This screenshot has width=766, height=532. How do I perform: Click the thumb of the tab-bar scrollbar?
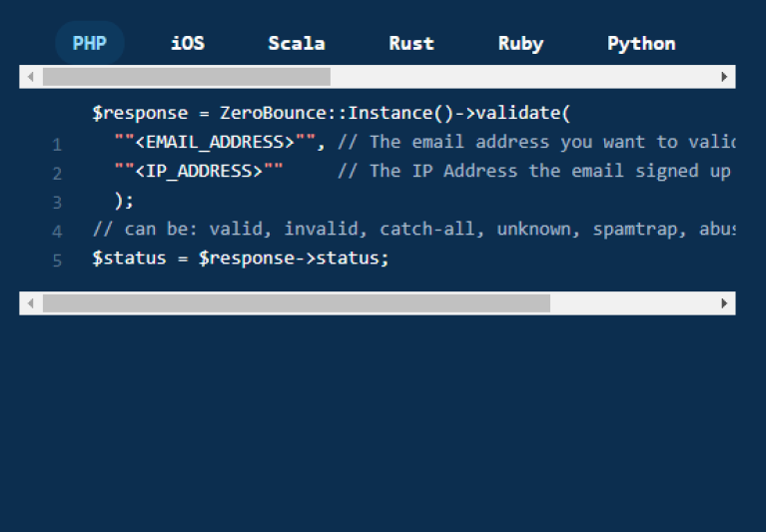pyautogui.click(x=187, y=77)
